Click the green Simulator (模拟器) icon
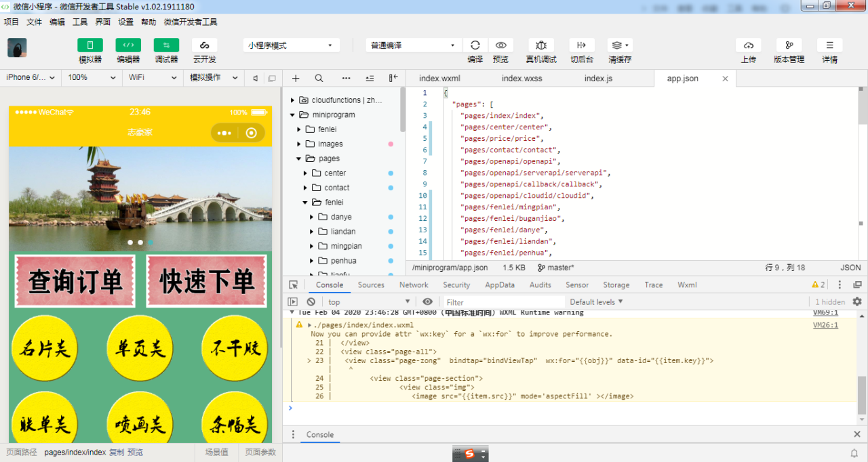Image resolution: width=868 pixels, height=462 pixels. pyautogui.click(x=90, y=45)
